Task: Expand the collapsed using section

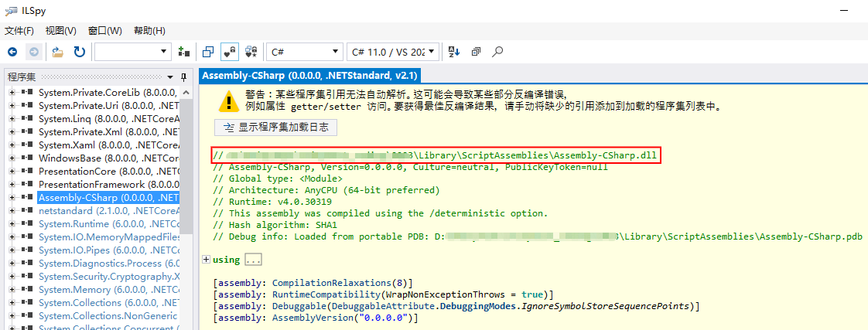Action: tap(206, 260)
